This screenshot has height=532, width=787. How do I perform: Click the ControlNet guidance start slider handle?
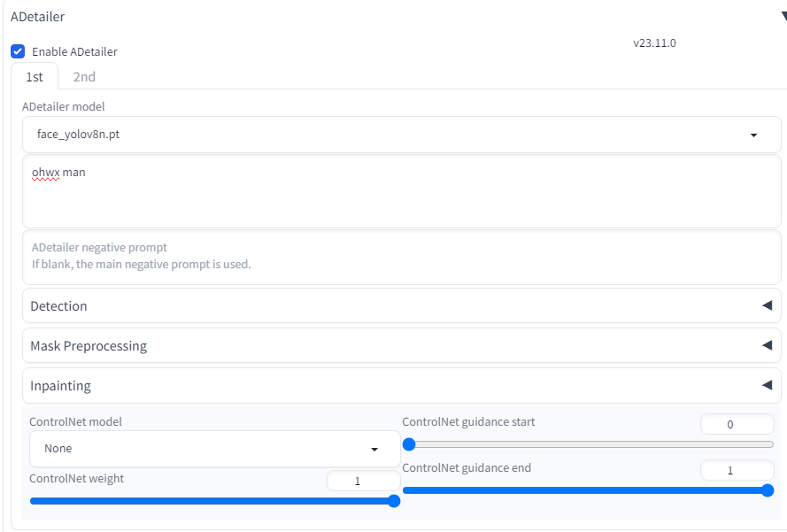[409, 444]
